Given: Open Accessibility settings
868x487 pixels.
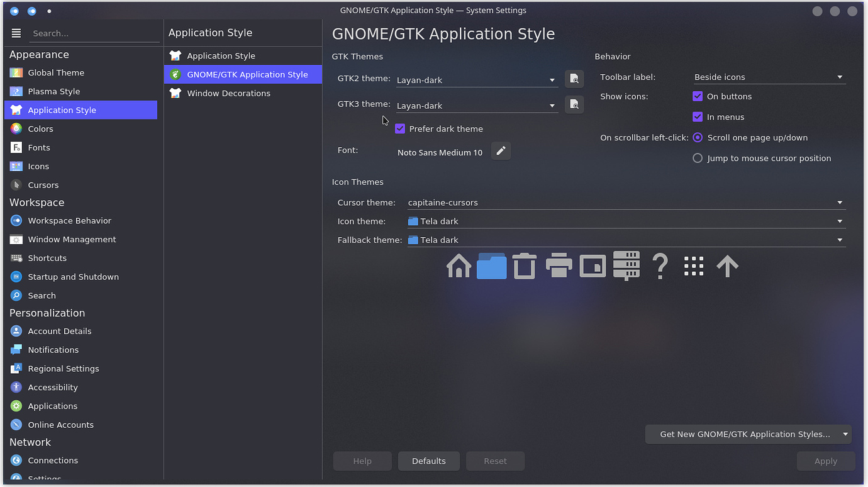Looking at the screenshot, I should coord(81,388).
